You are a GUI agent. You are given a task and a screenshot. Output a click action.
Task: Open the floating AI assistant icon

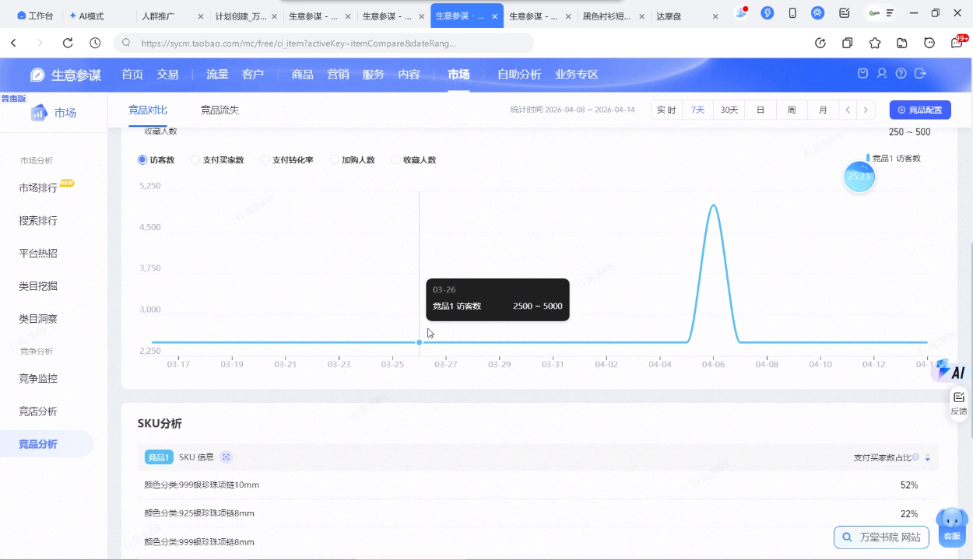pyautogui.click(x=951, y=371)
